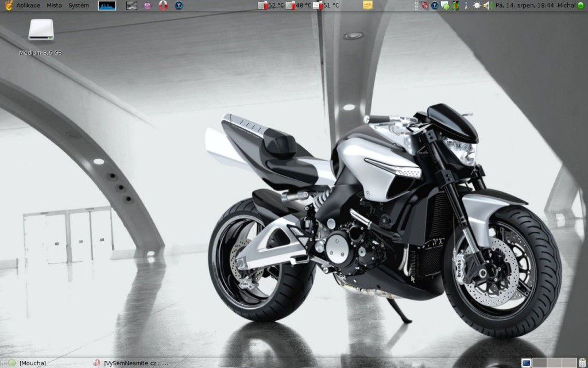Open the Systém menu

(x=79, y=5)
